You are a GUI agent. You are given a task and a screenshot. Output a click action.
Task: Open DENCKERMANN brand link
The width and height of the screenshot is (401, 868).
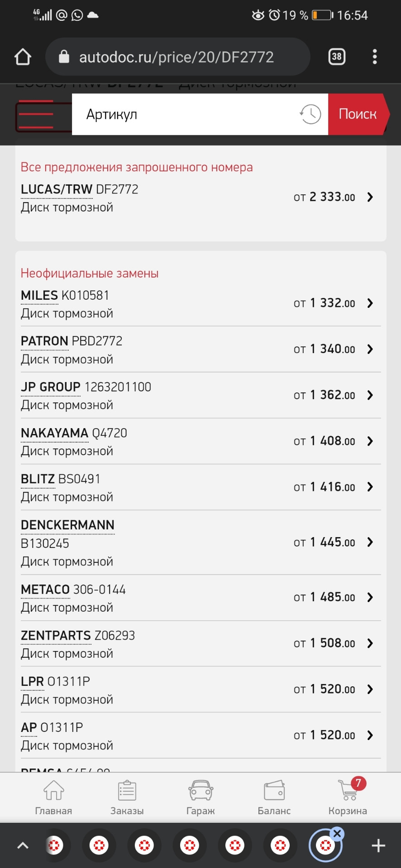pyautogui.click(x=67, y=525)
